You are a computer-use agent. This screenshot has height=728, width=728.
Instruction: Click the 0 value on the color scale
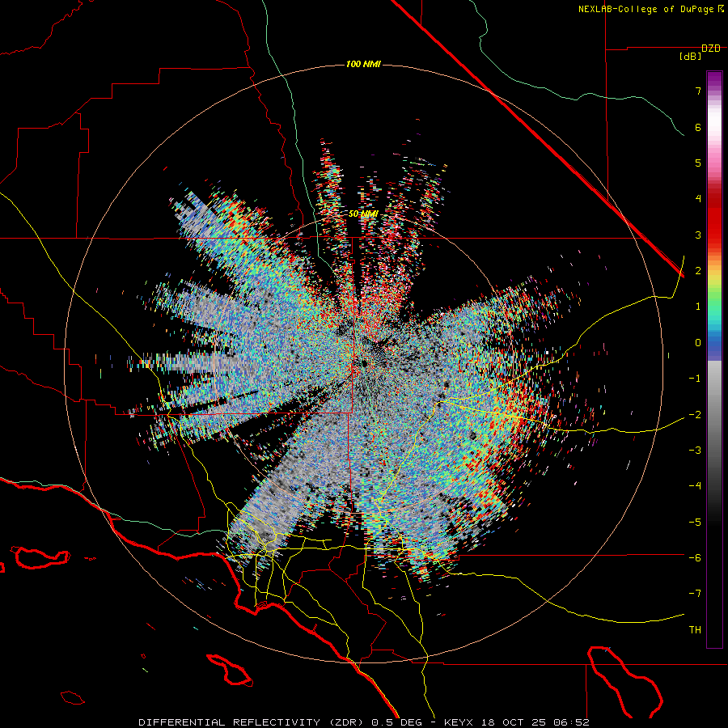coord(698,343)
